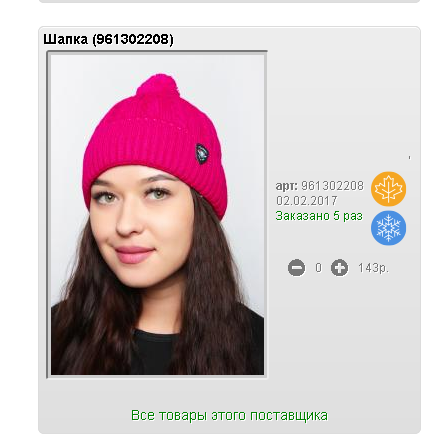Click the blue snowflake winter season icon

pyautogui.click(x=388, y=228)
